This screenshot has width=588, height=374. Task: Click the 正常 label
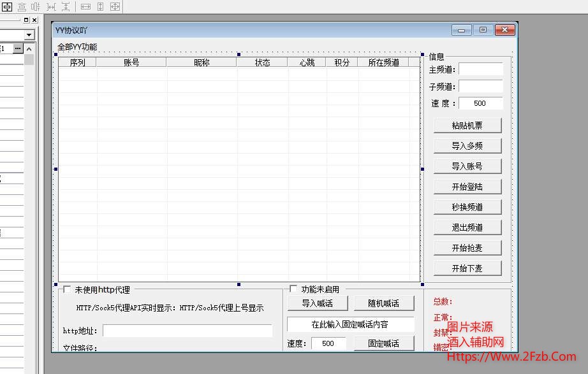click(x=443, y=318)
